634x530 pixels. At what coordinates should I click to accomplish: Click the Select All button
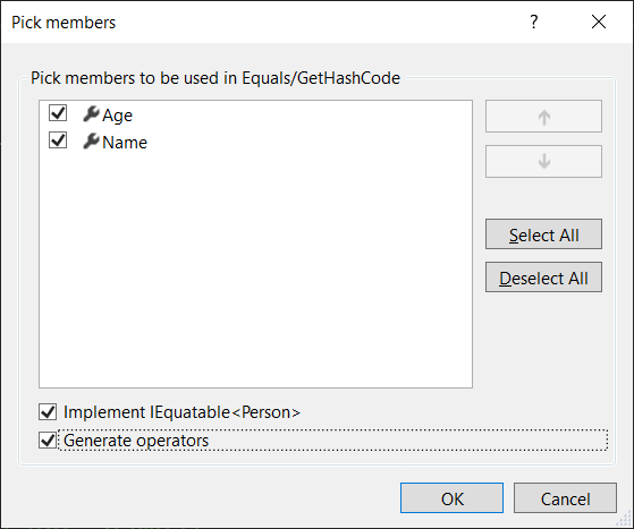[x=543, y=234]
